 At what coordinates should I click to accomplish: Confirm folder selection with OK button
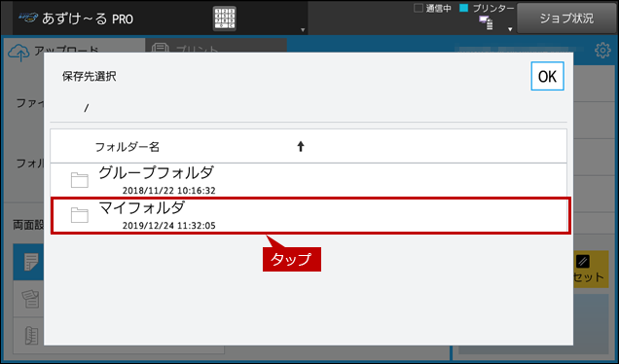tap(547, 76)
